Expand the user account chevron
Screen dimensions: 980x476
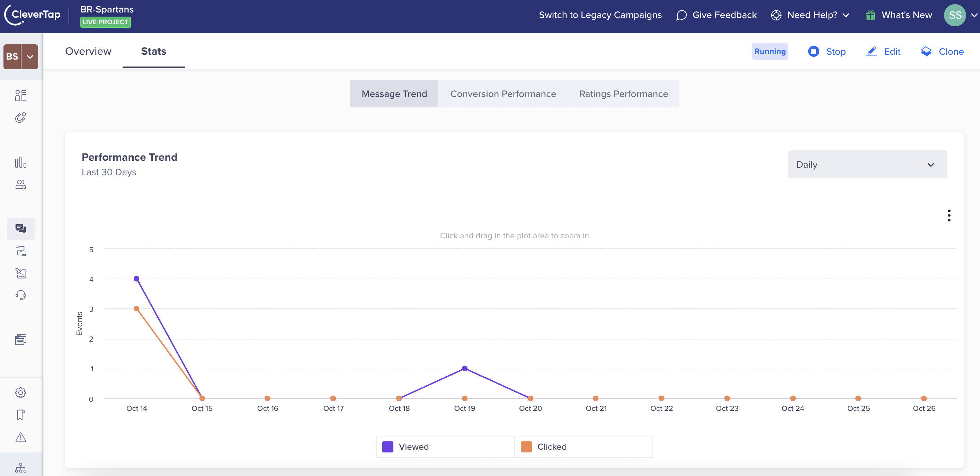(974, 15)
